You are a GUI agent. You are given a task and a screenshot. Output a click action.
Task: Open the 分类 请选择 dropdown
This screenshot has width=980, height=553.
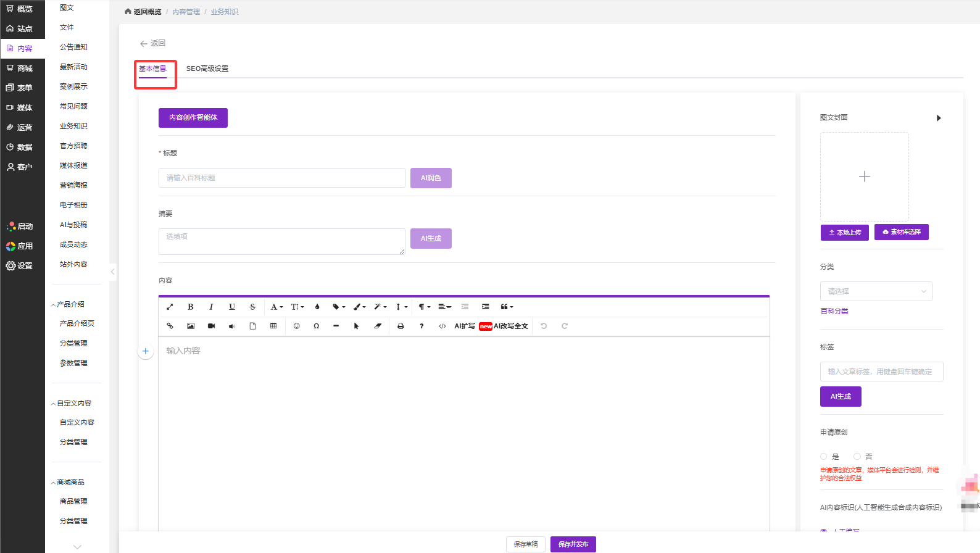click(876, 291)
